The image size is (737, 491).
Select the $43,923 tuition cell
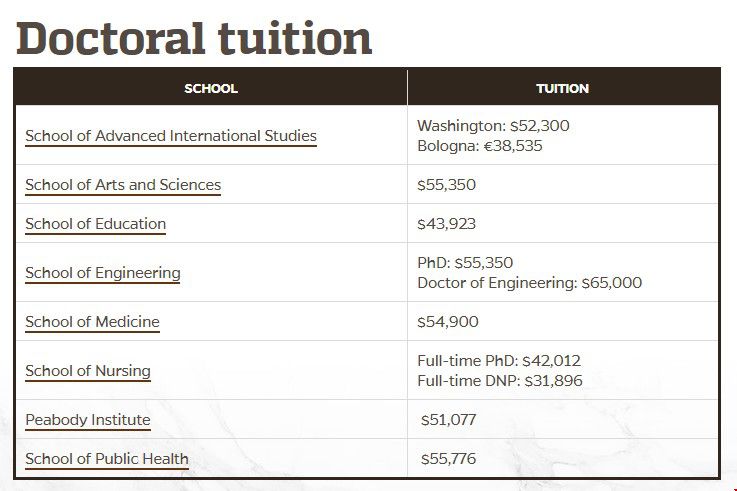pyautogui.click(x=446, y=224)
